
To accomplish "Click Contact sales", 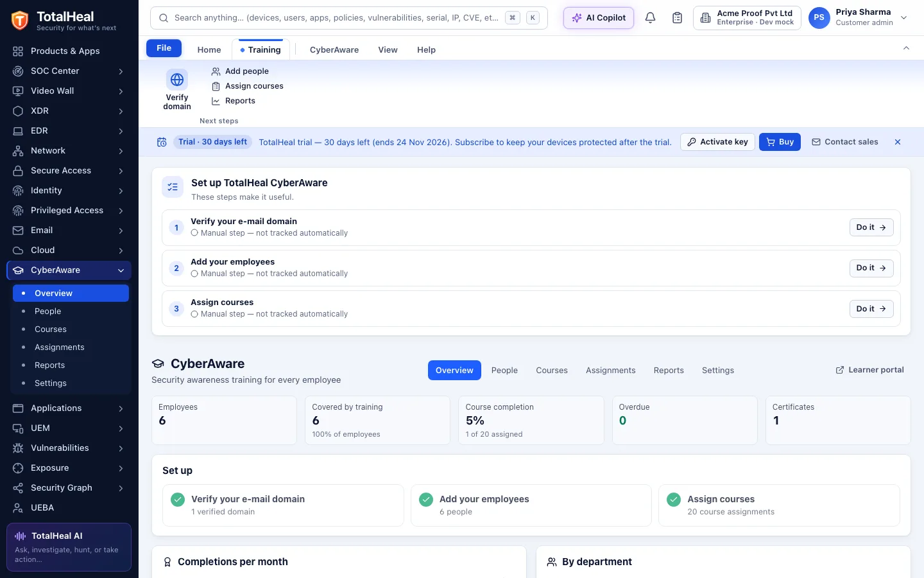I will [845, 142].
